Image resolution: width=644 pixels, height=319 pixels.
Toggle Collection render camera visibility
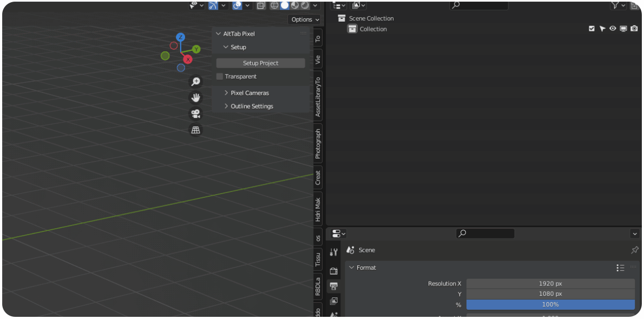pyautogui.click(x=634, y=29)
